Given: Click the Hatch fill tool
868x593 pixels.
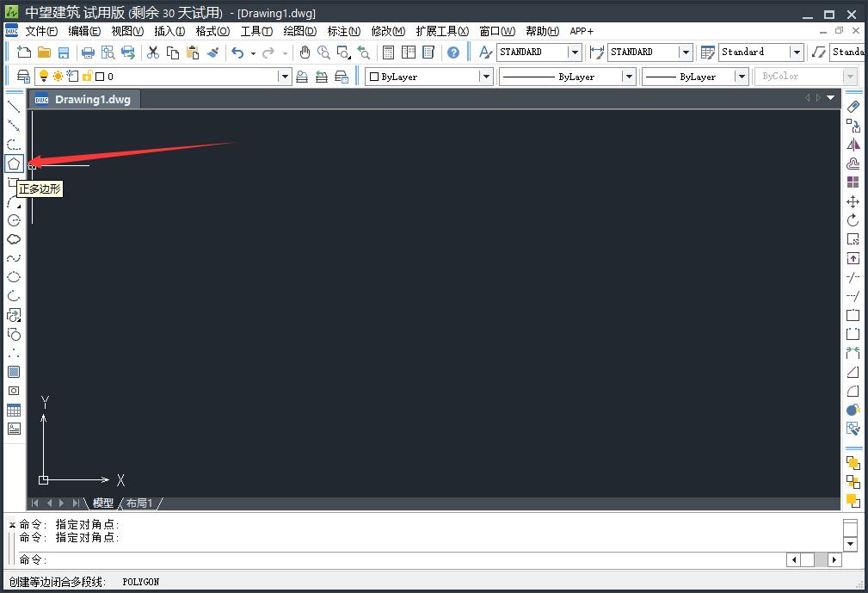Looking at the screenshot, I should (x=14, y=372).
